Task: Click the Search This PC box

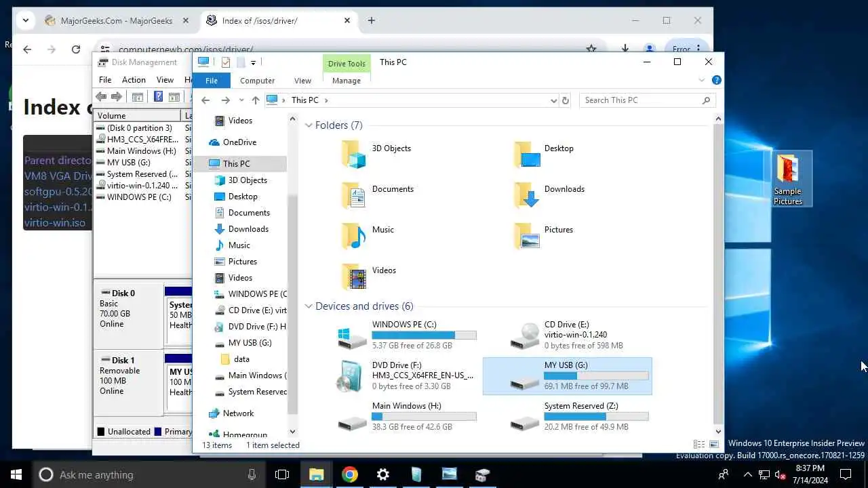Action: tap(647, 100)
